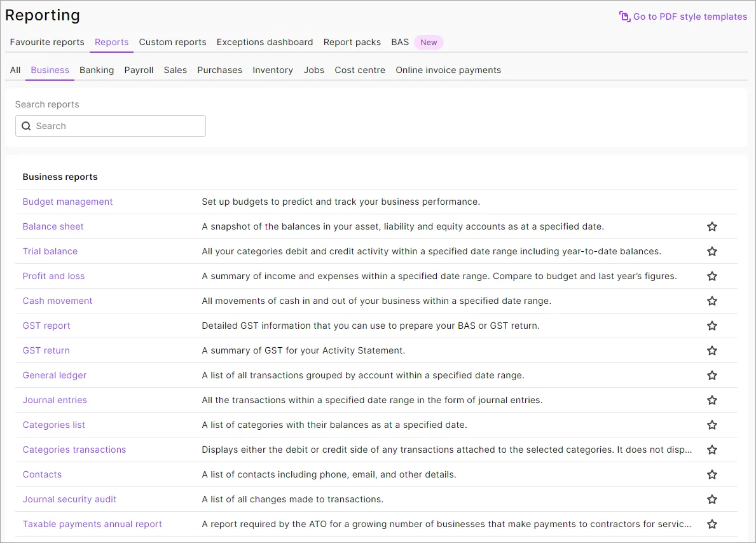Click the magnifying glass in the search box
The height and width of the screenshot is (543, 756).
26,126
